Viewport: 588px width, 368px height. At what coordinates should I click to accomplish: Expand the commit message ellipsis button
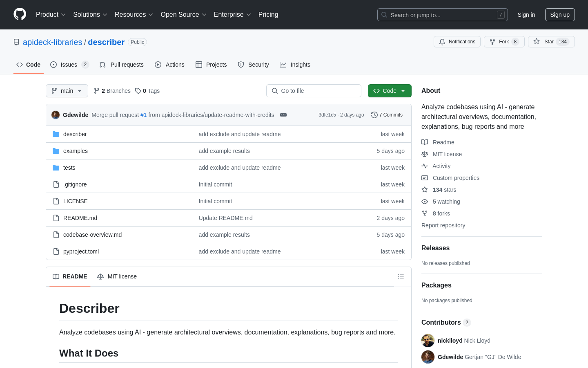coord(283,115)
